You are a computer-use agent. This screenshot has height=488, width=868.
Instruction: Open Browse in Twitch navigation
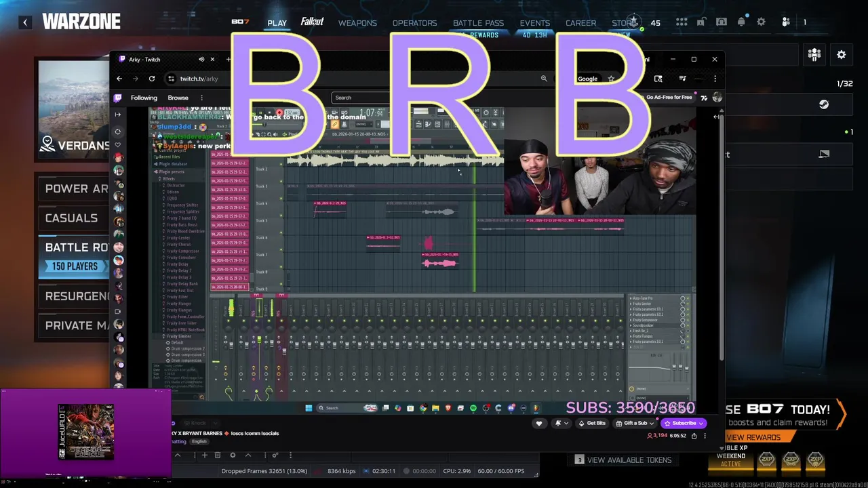tap(178, 98)
